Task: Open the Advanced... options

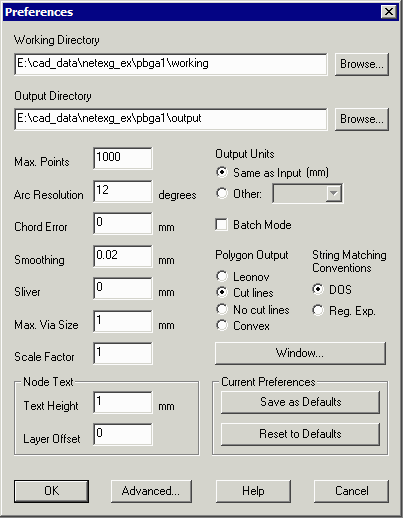Action: [x=151, y=491]
